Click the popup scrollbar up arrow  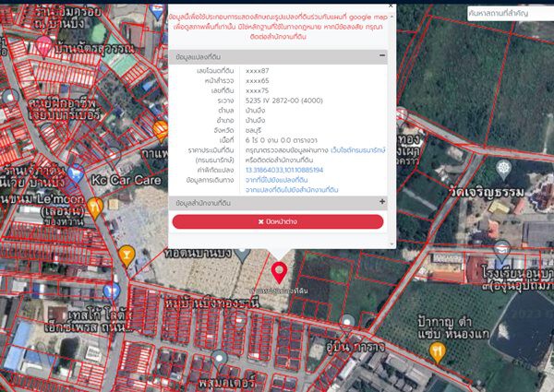[391, 17]
